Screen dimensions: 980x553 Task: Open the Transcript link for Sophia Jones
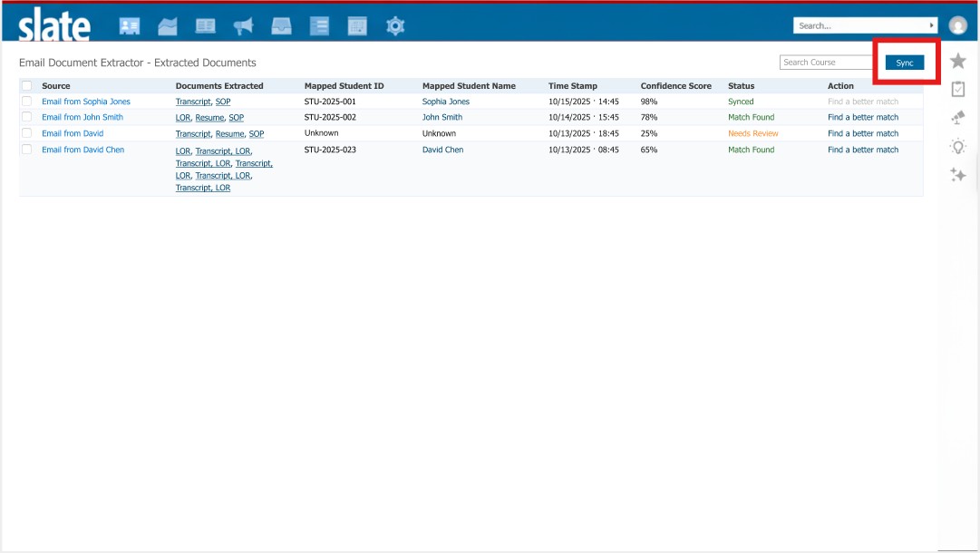[192, 101]
